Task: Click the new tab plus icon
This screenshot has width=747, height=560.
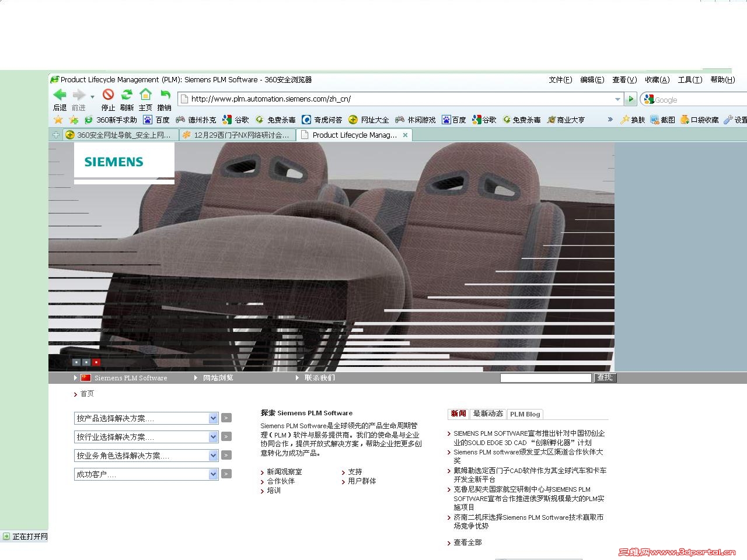Action: click(x=56, y=135)
